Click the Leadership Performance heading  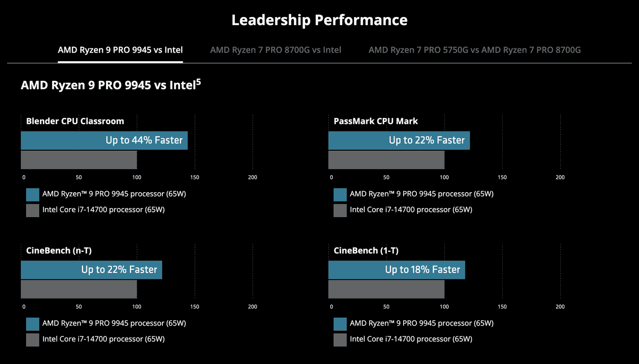coord(319,20)
